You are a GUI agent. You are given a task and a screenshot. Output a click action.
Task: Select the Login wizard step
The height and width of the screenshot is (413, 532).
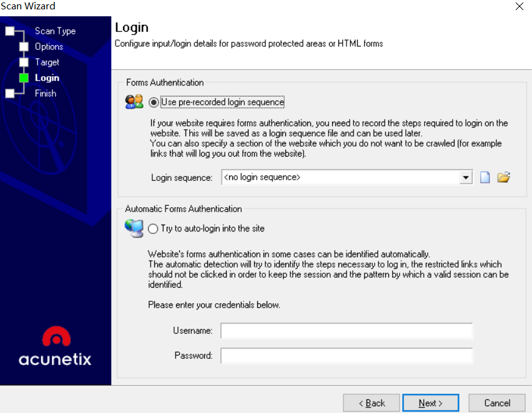coord(47,77)
